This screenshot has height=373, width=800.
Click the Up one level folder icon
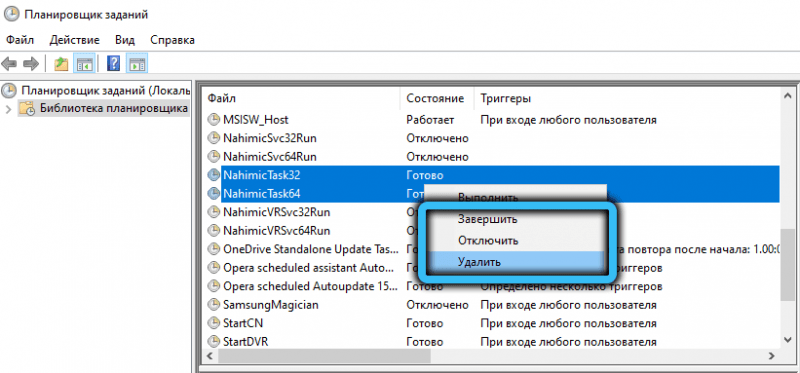[61, 64]
